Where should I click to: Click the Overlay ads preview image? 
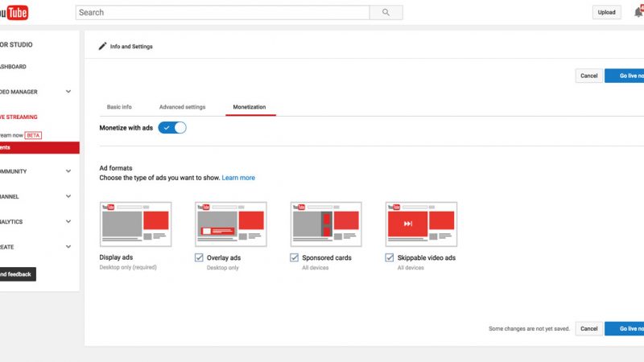click(230, 224)
